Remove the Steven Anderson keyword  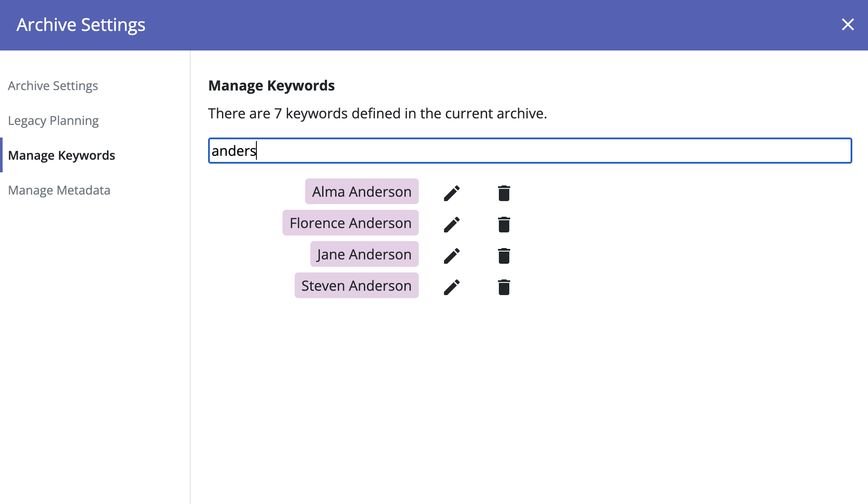click(x=504, y=287)
